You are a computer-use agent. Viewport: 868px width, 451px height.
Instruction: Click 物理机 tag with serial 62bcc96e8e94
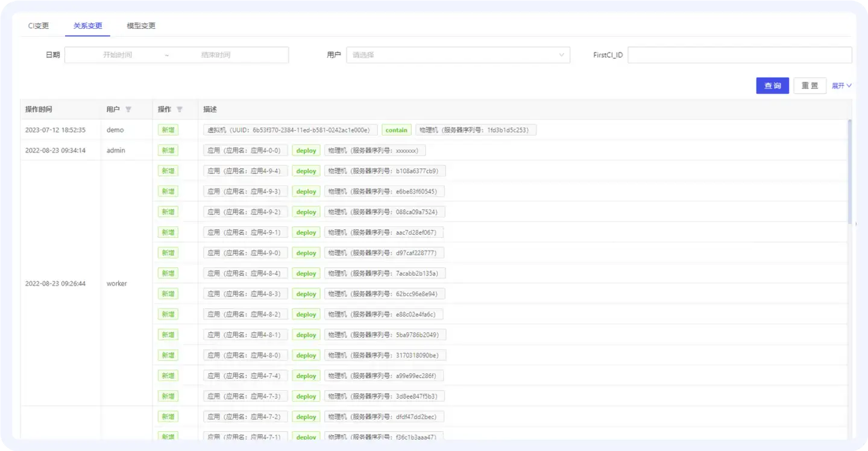pos(385,294)
